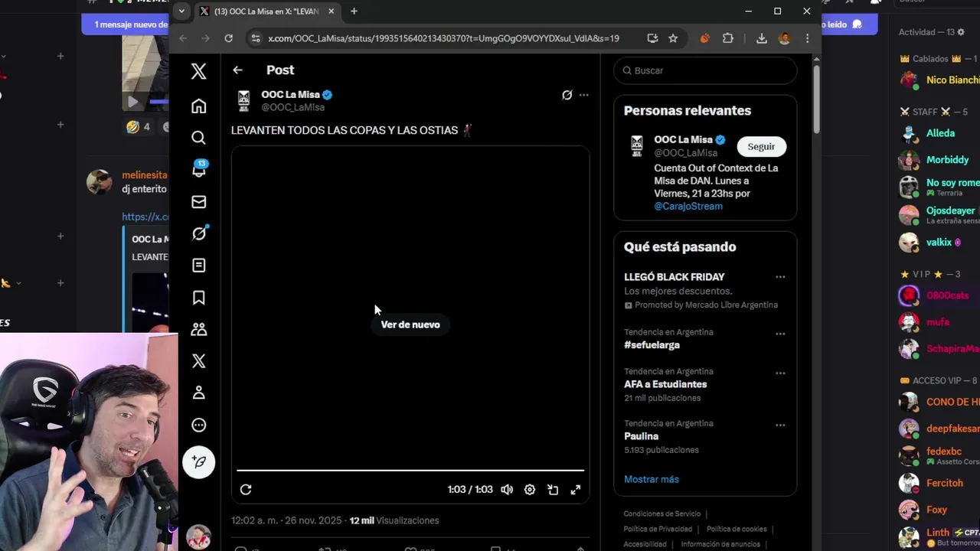Select Alleda in Discord member list
This screenshot has height=551, width=980.
(939, 133)
